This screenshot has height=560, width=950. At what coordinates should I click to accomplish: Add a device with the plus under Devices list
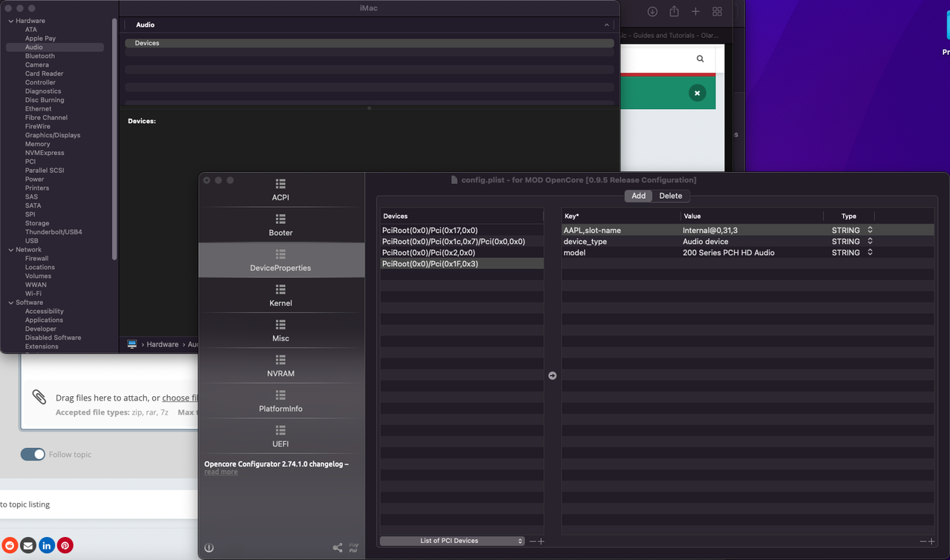(541, 541)
